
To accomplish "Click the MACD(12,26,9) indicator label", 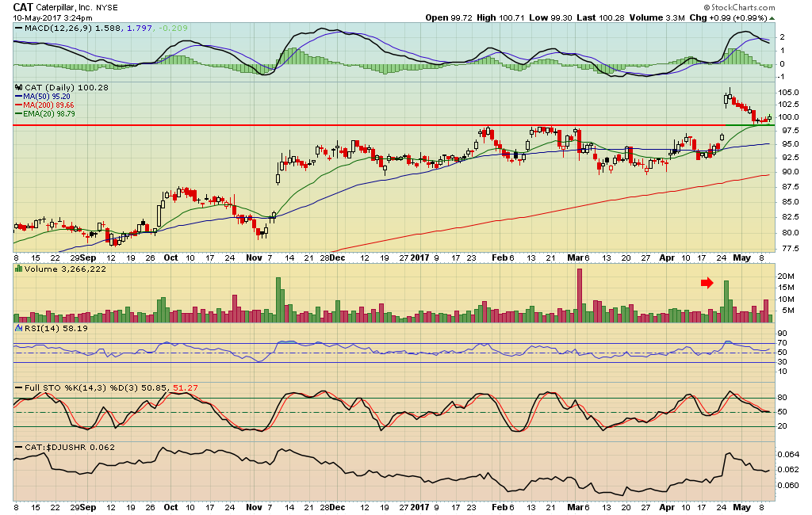I will tap(58, 28).
